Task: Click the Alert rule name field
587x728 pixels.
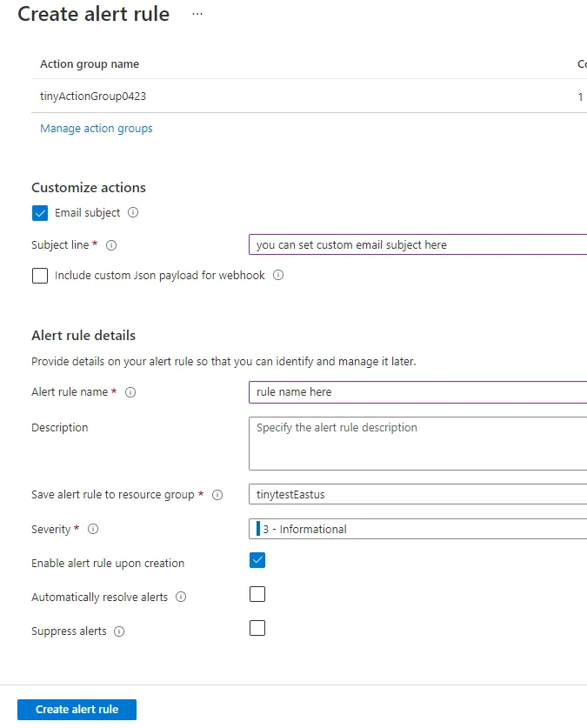Action: tap(417, 392)
